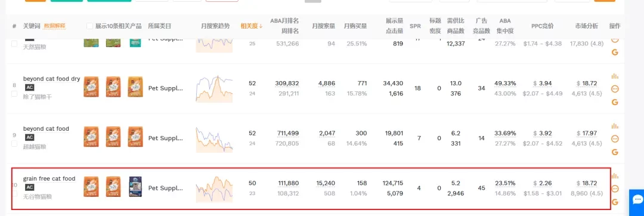
Task: Click AC badge under beyond cat food keyword
Action: coord(30,137)
